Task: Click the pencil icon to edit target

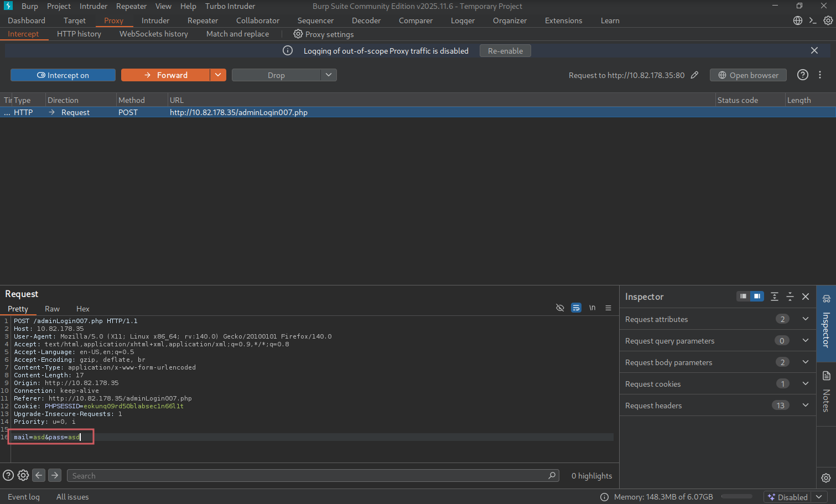Action: [694, 75]
